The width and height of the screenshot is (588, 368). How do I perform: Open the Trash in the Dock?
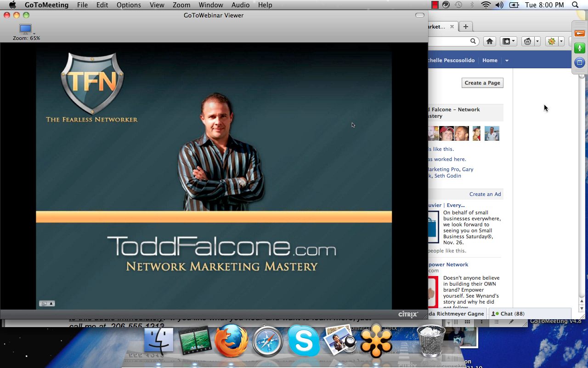point(431,341)
